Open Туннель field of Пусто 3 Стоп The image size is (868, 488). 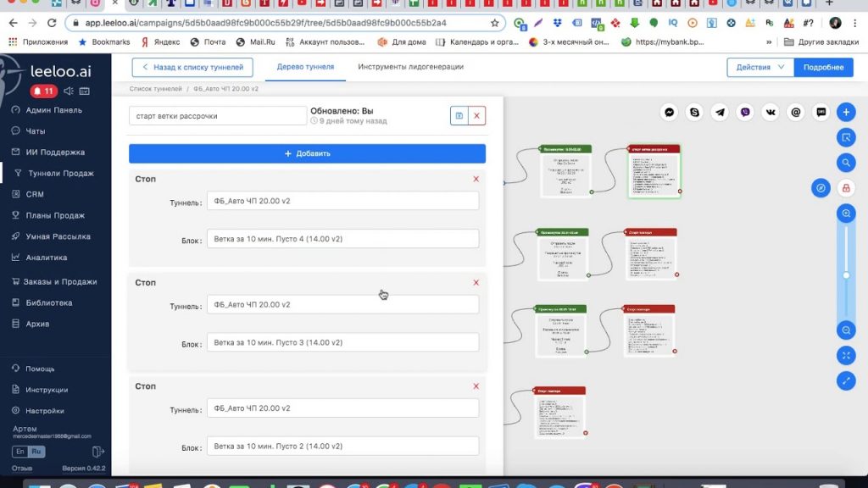point(342,304)
